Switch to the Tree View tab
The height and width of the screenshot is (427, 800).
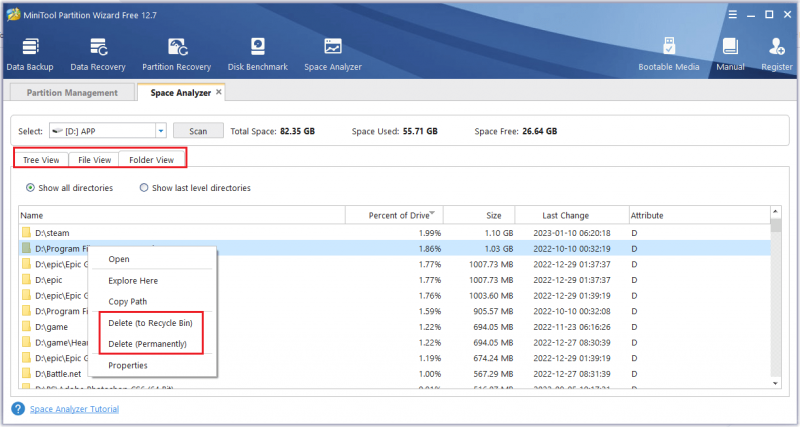[41, 160]
